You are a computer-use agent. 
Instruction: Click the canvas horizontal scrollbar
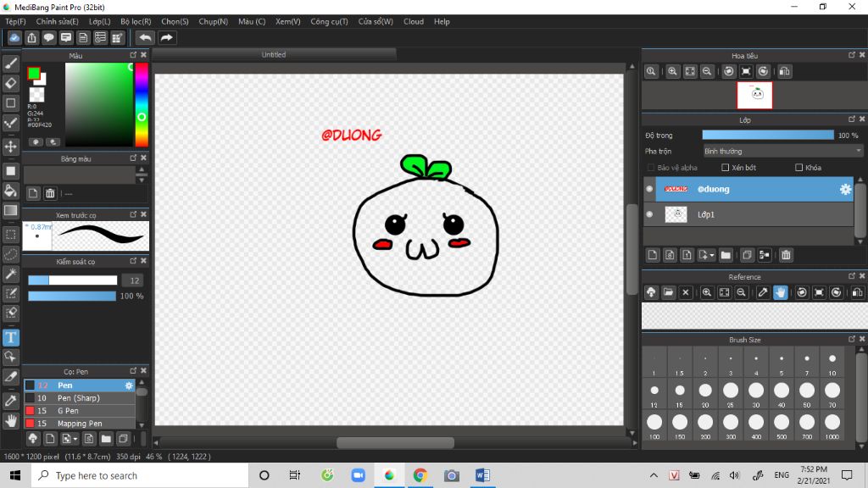tap(395, 442)
